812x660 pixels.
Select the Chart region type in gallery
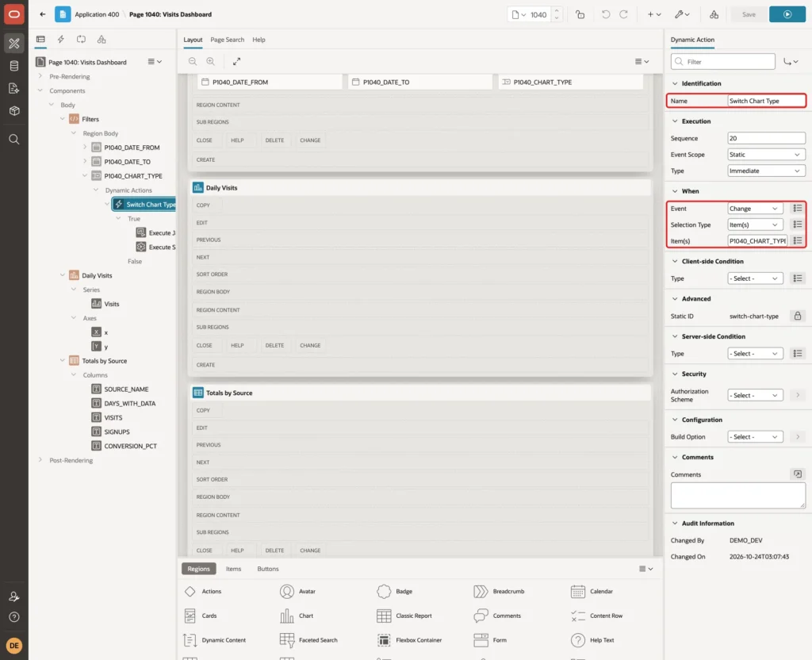click(x=297, y=616)
